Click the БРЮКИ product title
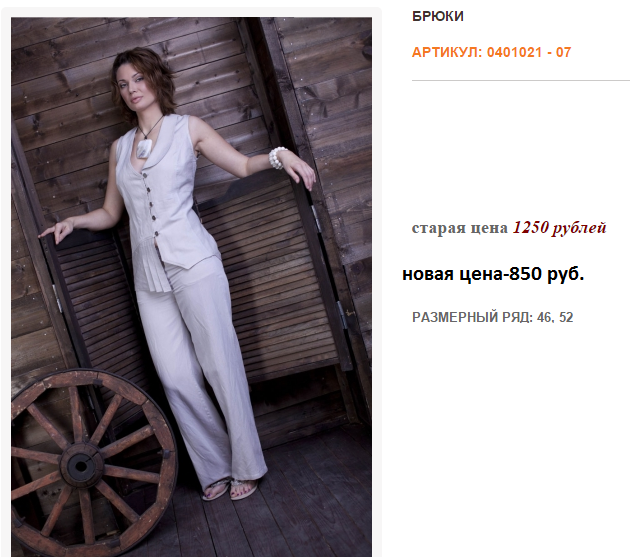 438,16
